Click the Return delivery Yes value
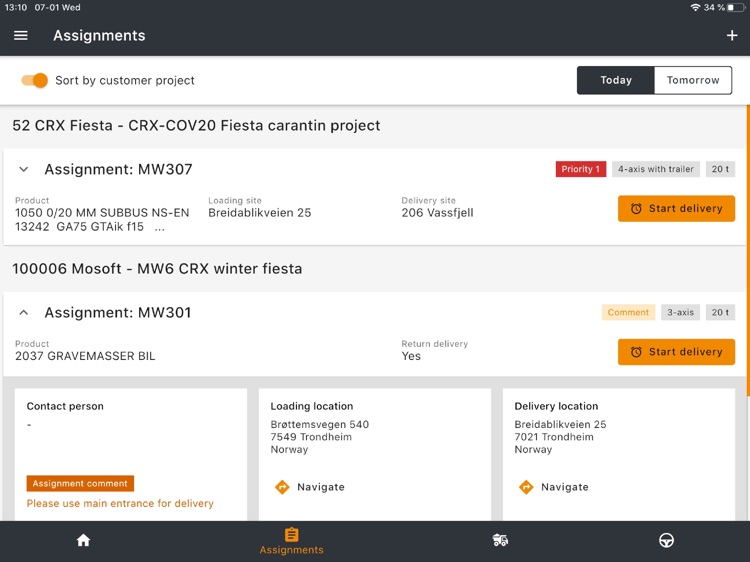Screen dimensions: 750x562 click(x=411, y=356)
